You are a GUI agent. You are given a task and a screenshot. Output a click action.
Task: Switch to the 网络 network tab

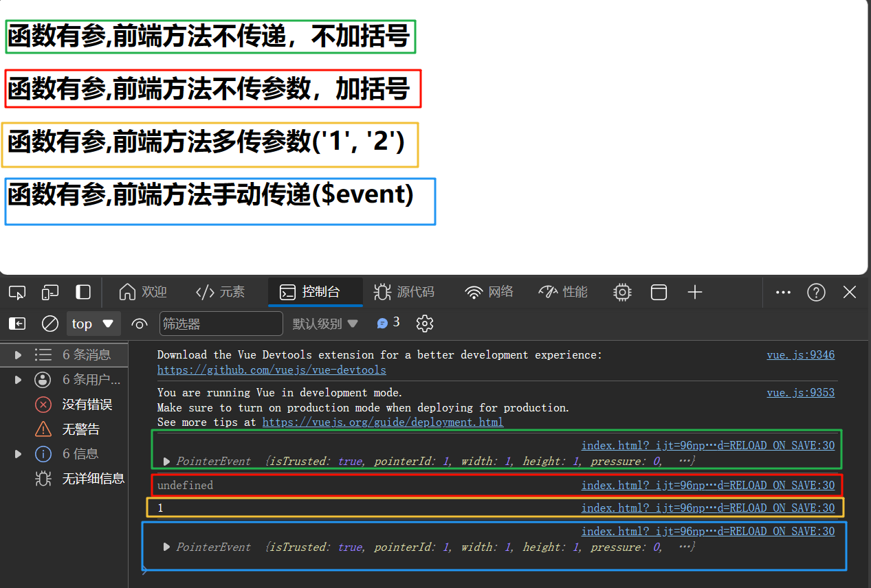(489, 292)
